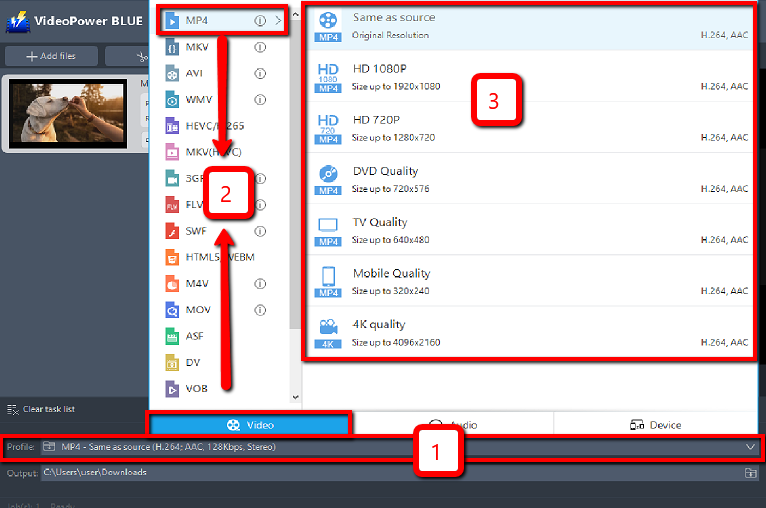Click the VideoPower BLUE logo icon
The height and width of the screenshot is (508, 766).
(18, 22)
